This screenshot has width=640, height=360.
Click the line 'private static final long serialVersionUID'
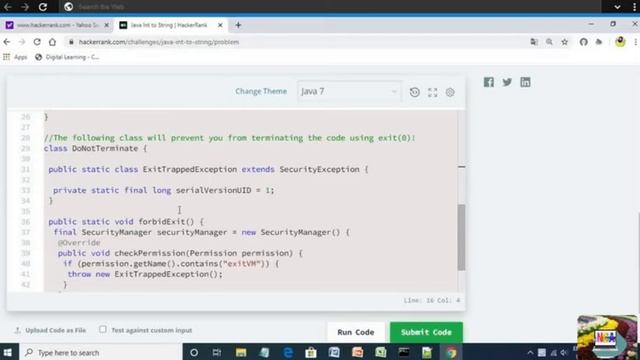tap(164, 190)
